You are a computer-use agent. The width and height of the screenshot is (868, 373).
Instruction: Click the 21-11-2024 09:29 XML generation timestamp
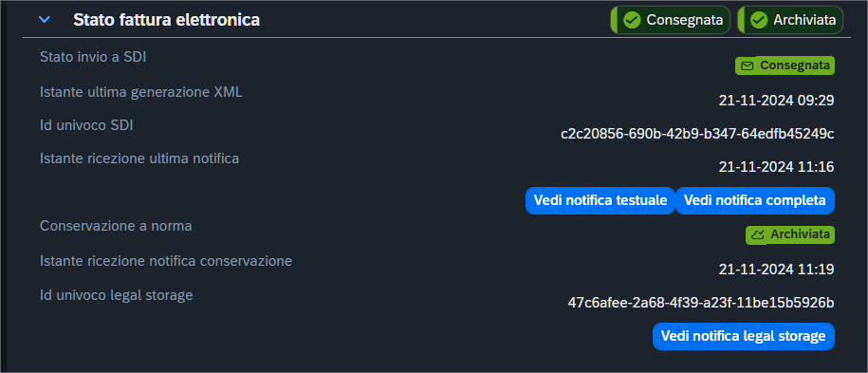pos(777,101)
